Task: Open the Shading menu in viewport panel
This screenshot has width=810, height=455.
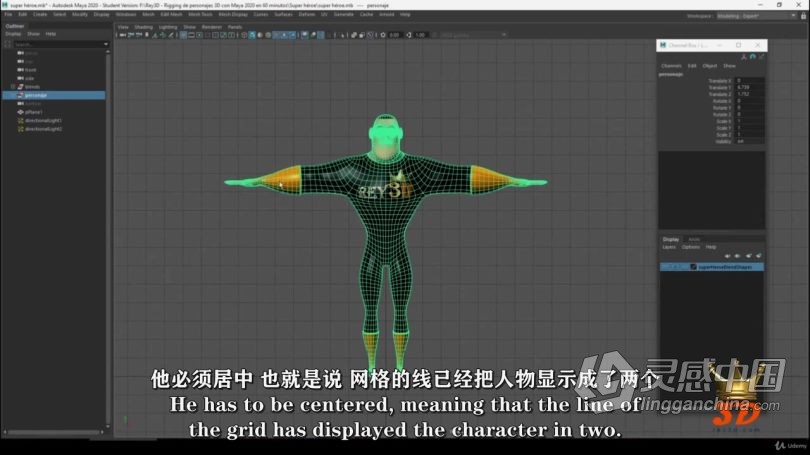Action: pyautogui.click(x=144, y=27)
